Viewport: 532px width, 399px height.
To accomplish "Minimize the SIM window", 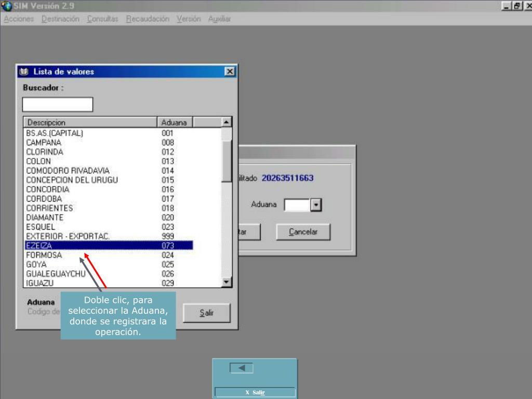I will coord(506,6).
